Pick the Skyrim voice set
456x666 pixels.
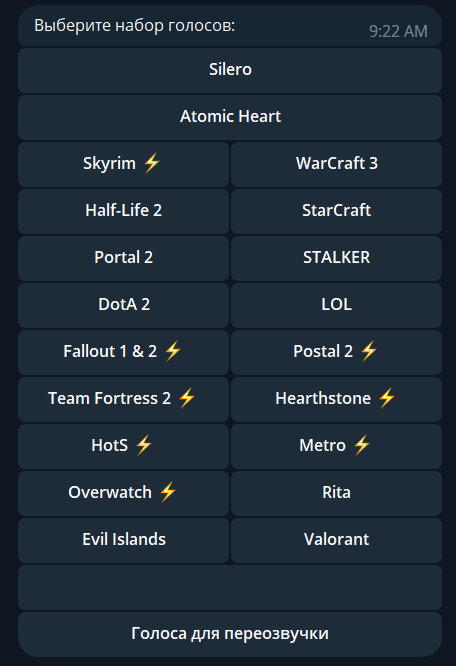pos(124,164)
